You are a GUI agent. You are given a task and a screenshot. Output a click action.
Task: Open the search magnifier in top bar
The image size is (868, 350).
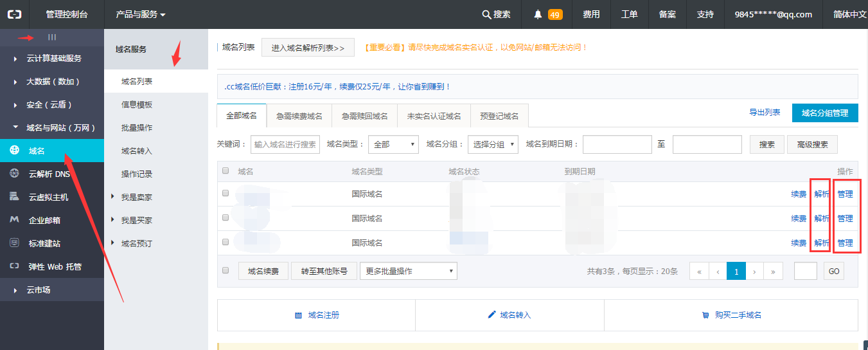click(x=486, y=14)
